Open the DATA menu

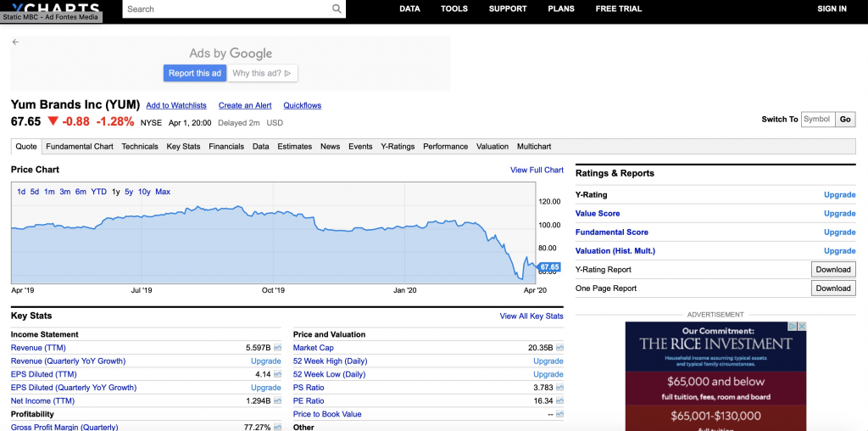tap(409, 8)
